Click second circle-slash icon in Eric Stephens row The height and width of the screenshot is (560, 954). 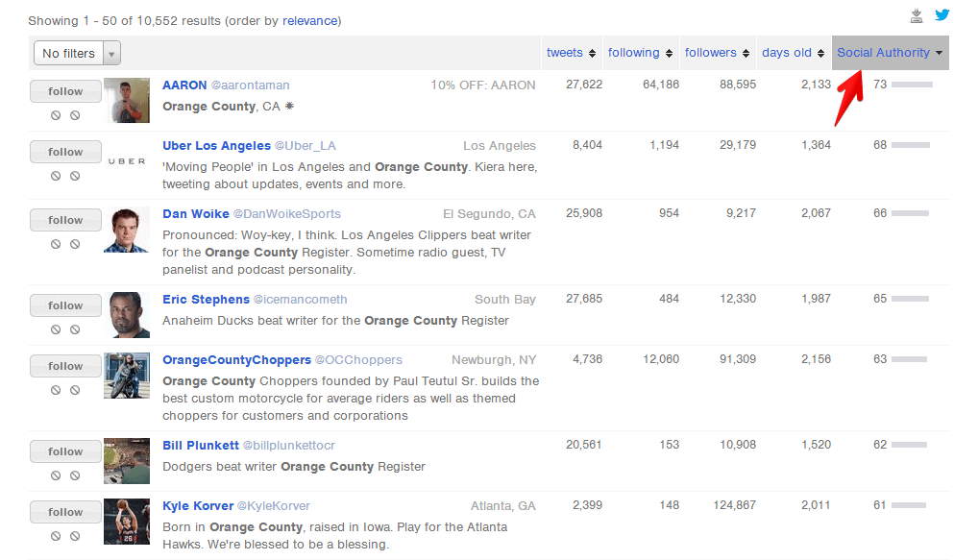pos(75,329)
